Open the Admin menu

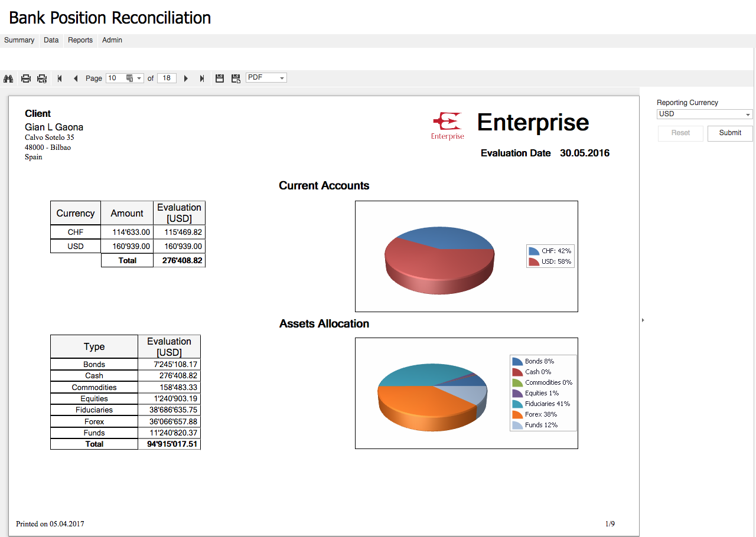(112, 40)
